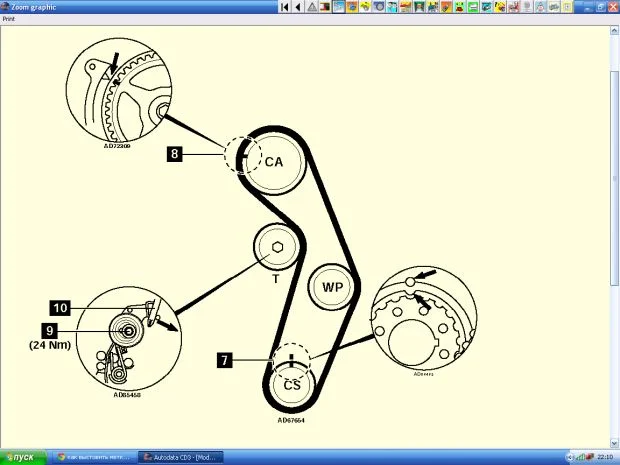Click the system tray clock showing 22:10

605,457
